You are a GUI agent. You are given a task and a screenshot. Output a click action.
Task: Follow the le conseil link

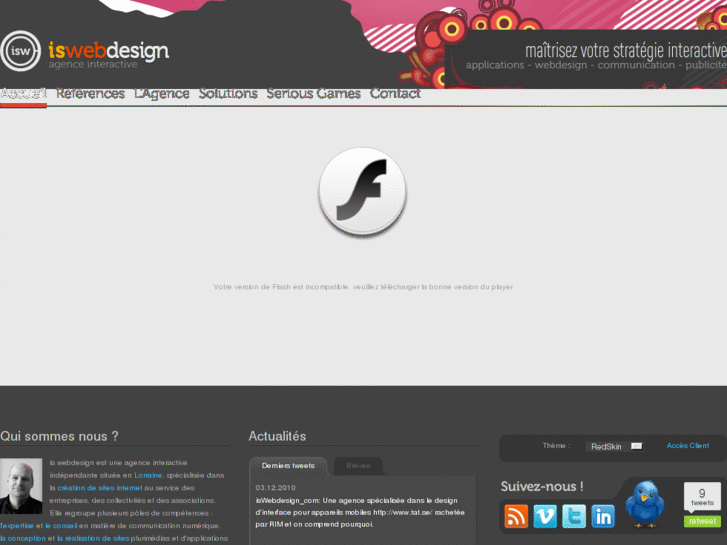[61, 526]
